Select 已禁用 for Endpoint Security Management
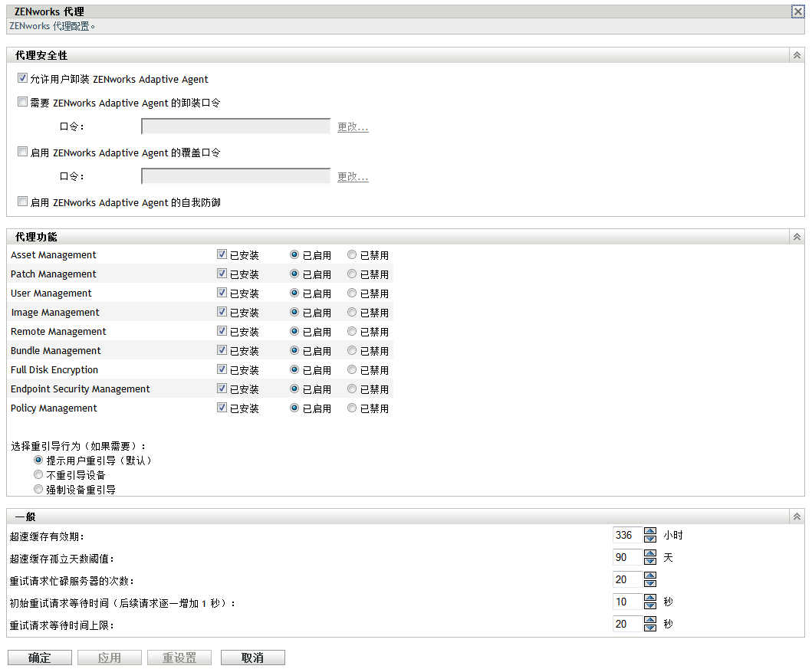Image resolution: width=812 pixels, height=669 pixels. tap(352, 389)
